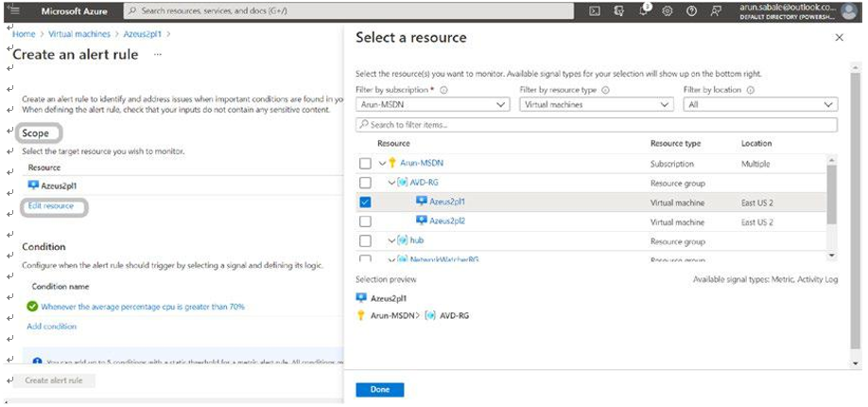Open the Feedback icon in the top bar
This screenshot has width=868, height=407.
pos(716,11)
